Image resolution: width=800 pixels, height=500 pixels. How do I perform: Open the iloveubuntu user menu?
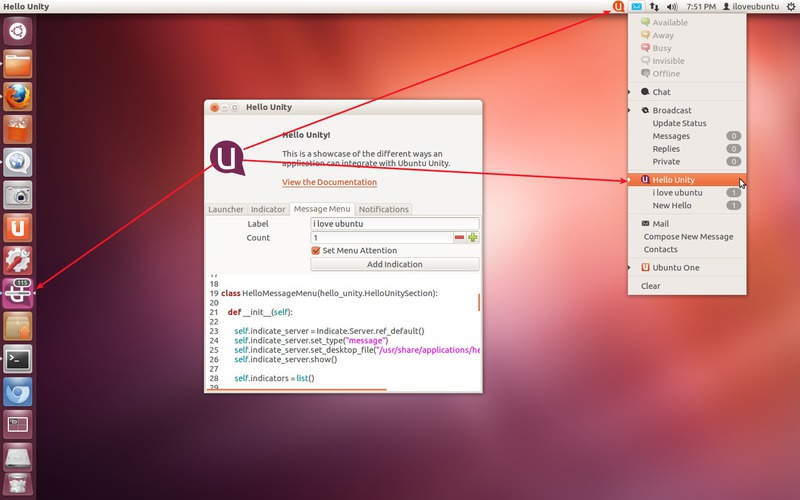pos(751,7)
